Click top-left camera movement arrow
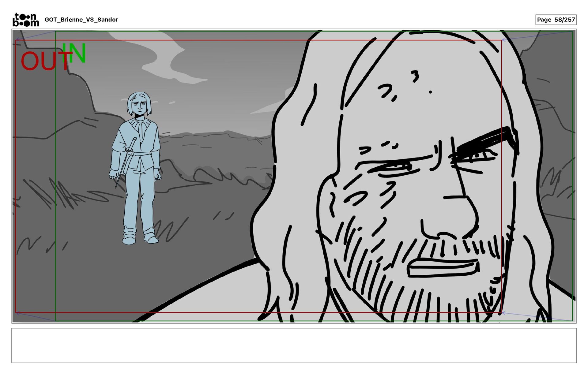The width and height of the screenshot is (588, 380). coord(35,35)
